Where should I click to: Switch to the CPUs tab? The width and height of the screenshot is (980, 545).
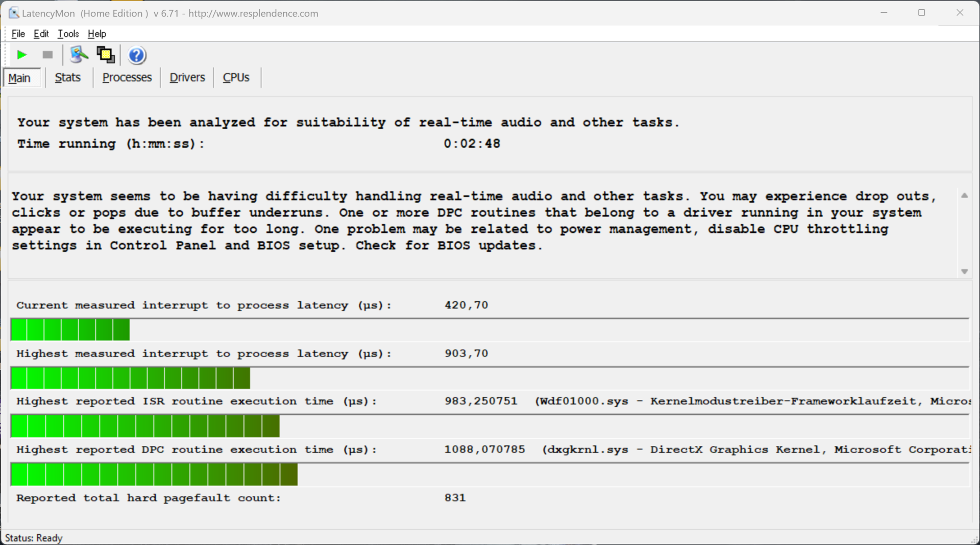tap(236, 78)
